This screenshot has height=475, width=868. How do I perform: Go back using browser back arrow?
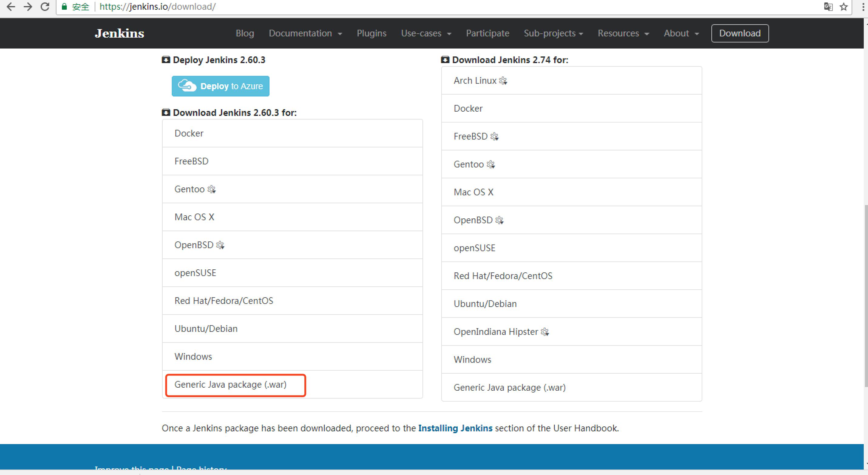11,7
